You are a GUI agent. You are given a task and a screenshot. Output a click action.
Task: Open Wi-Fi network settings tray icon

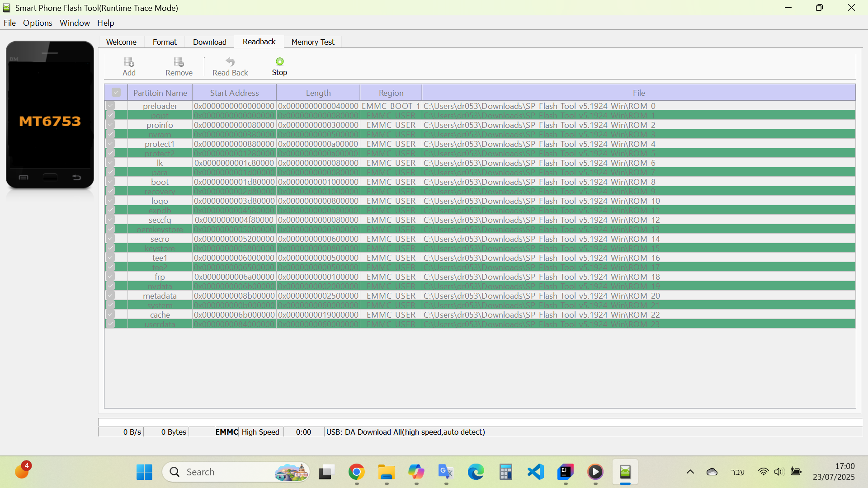763,472
